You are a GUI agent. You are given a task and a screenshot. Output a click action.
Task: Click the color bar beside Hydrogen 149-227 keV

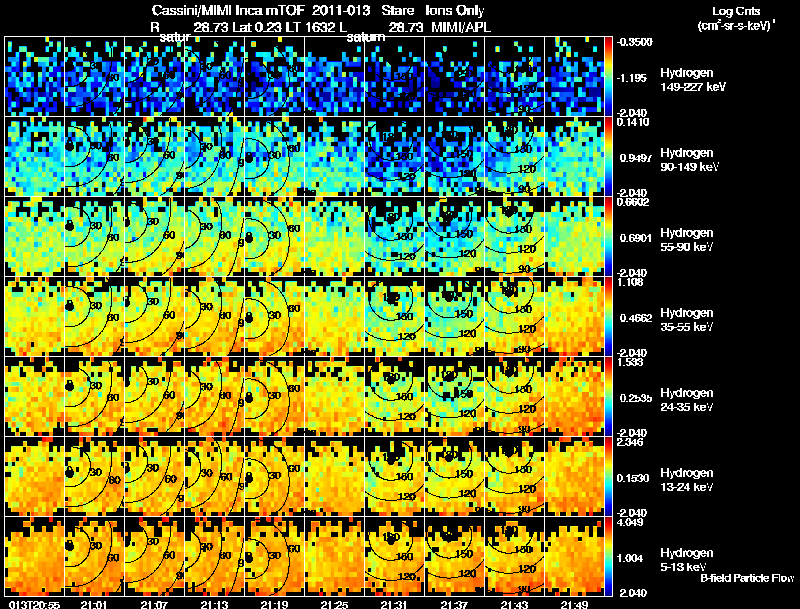pyautogui.click(x=608, y=77)
